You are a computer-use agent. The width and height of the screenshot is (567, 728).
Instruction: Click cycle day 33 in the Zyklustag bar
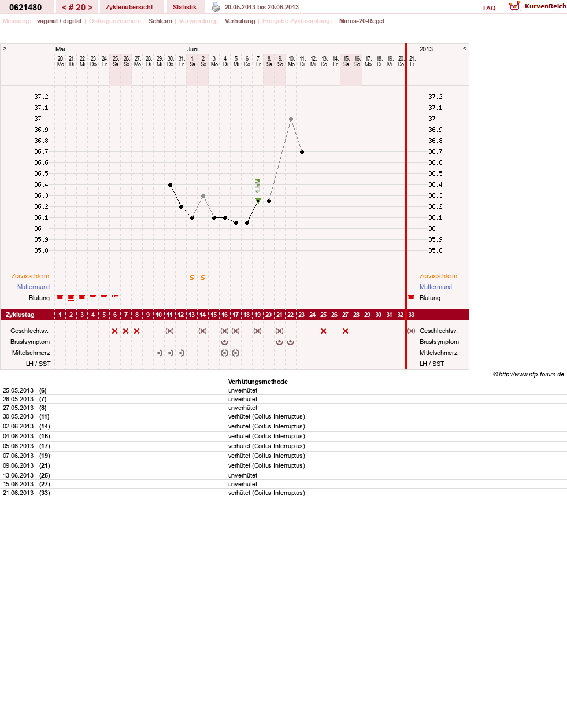click(411, 315)
